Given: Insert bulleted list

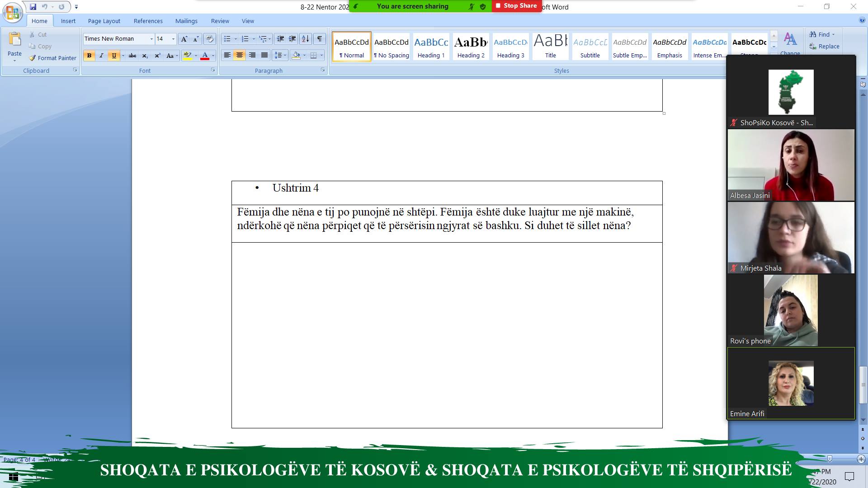Looking at the screenshot, I should click(x=227, y=39).
